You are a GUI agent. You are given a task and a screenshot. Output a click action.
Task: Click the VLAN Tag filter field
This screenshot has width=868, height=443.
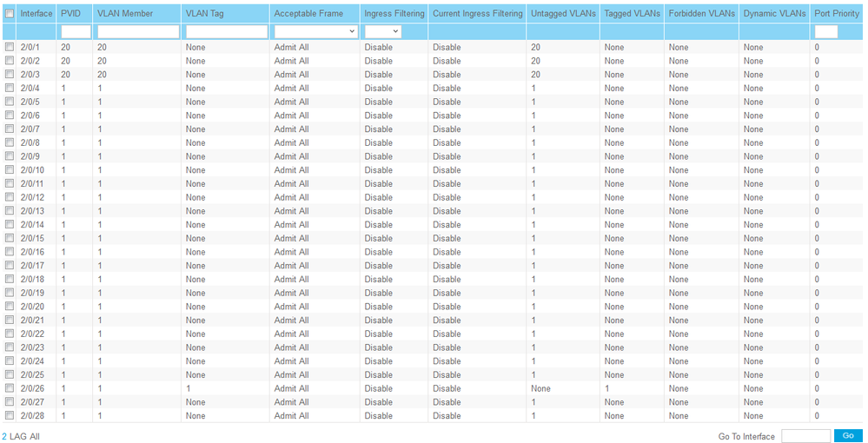[x=226, y=32]
